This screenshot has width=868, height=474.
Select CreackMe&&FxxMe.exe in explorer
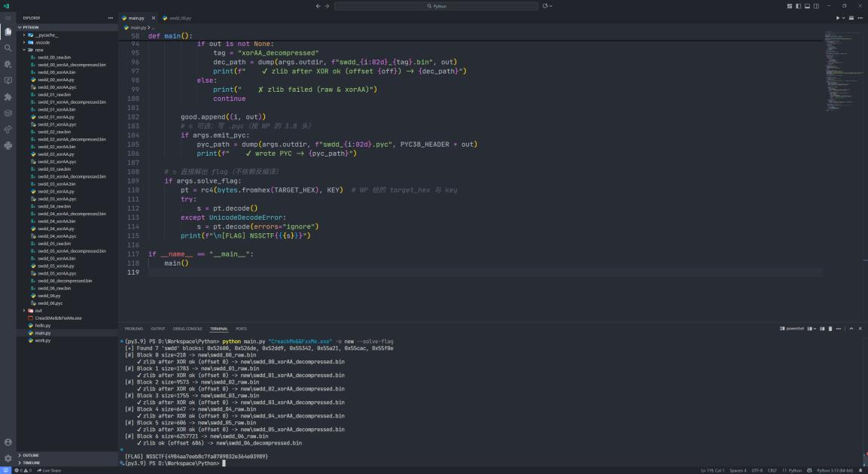58,318
